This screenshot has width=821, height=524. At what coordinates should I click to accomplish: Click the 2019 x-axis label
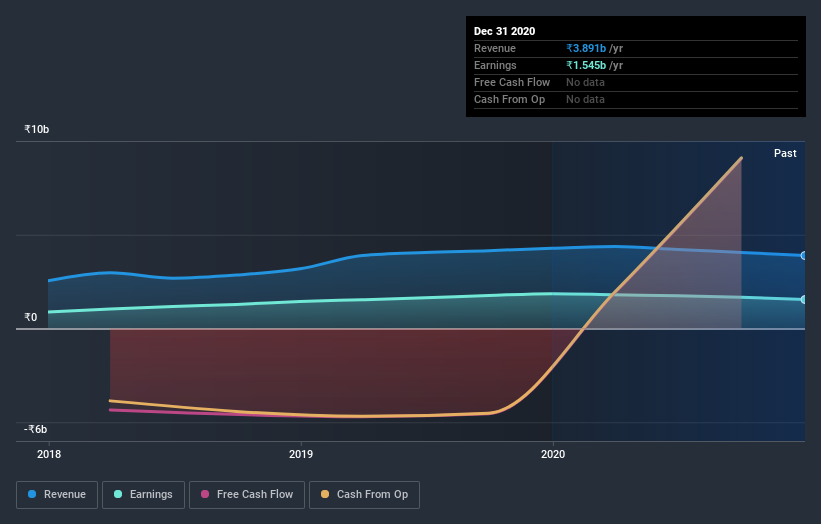(301, 454)
